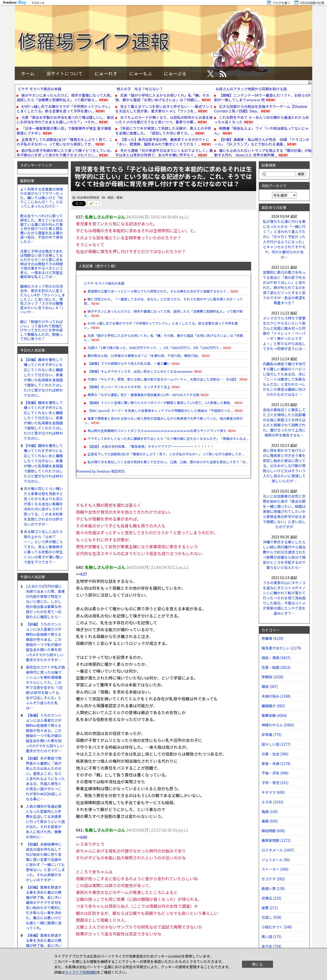The image size is (327, 980).
Task: Open the 今週の人気記事 top item, 1人当たり8万円の宿
Action: tap(45, 601)
